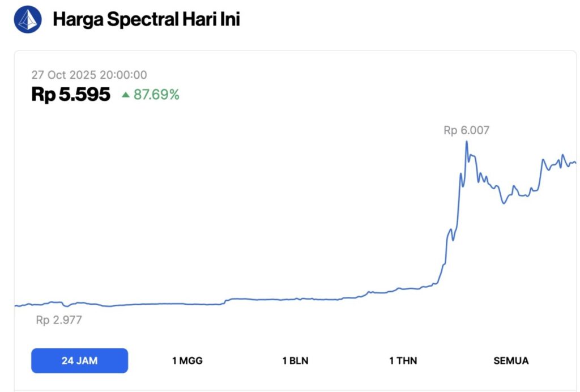580x392 pixels.
Task: Enable the 1 THN range view
Action: tap(403, 360)
